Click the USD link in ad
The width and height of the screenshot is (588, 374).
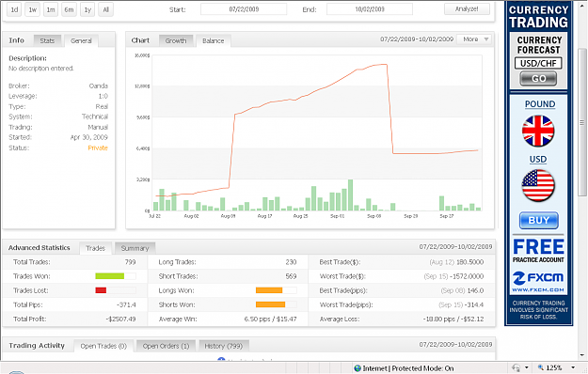coord(538,159)
